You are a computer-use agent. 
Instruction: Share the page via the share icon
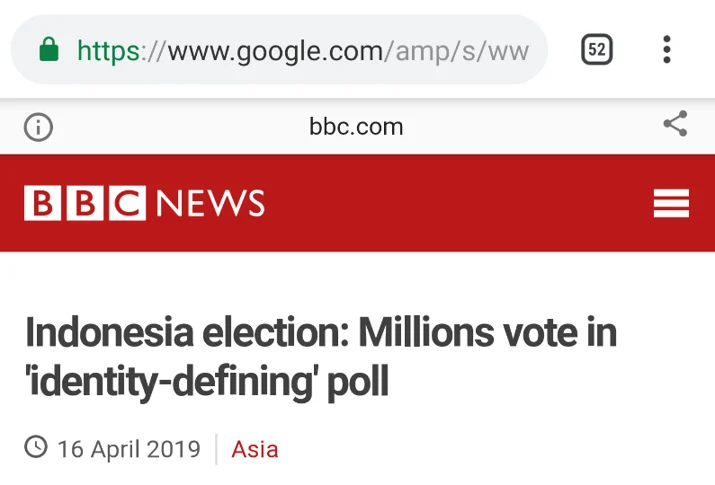click(675, 124)
